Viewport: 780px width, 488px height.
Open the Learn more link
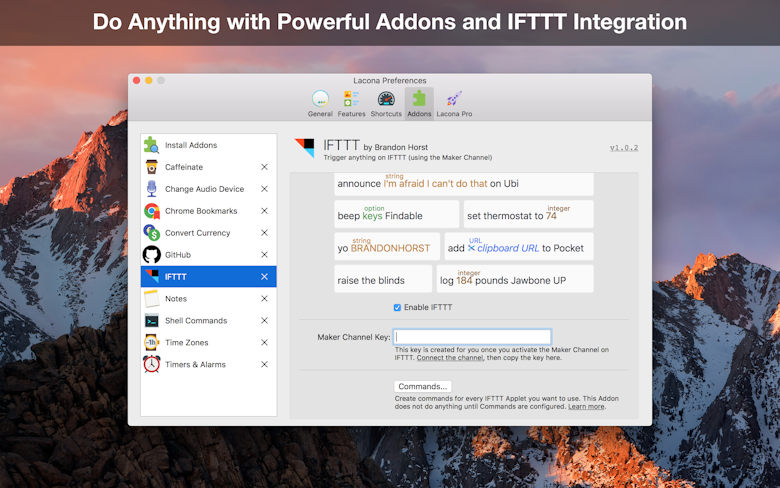tap(586, 406)
